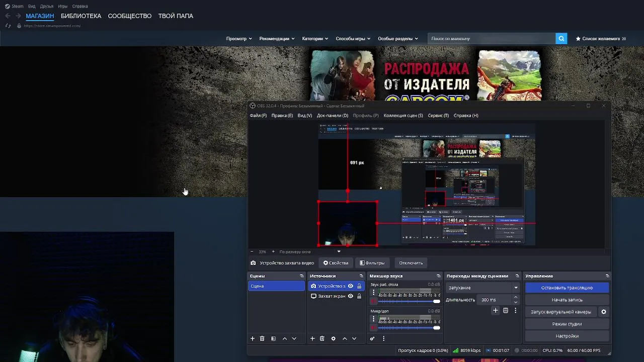Open OBS Файл menu

[258, 116]
